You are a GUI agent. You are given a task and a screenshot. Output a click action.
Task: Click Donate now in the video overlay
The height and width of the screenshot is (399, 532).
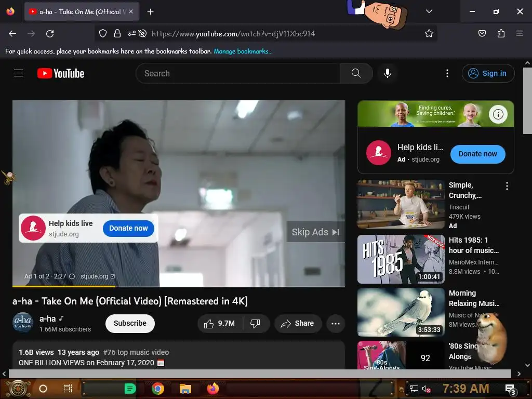[128, 229]
